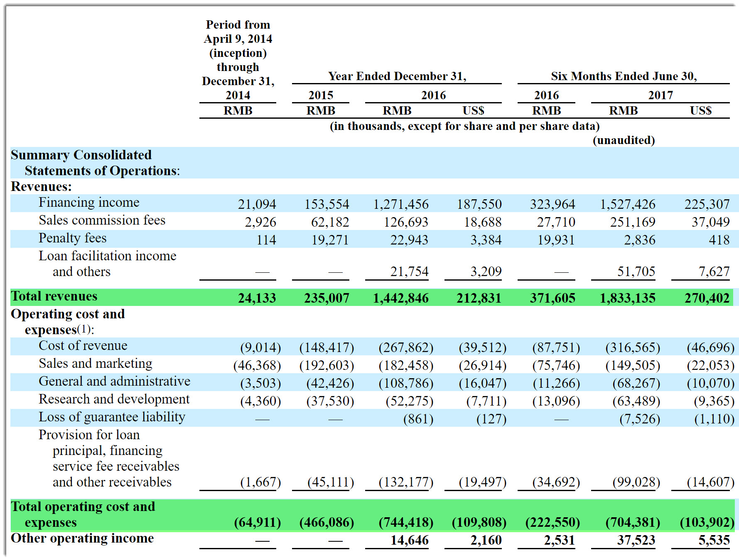Click other operating income value 5,535

[x=714, y=540]
